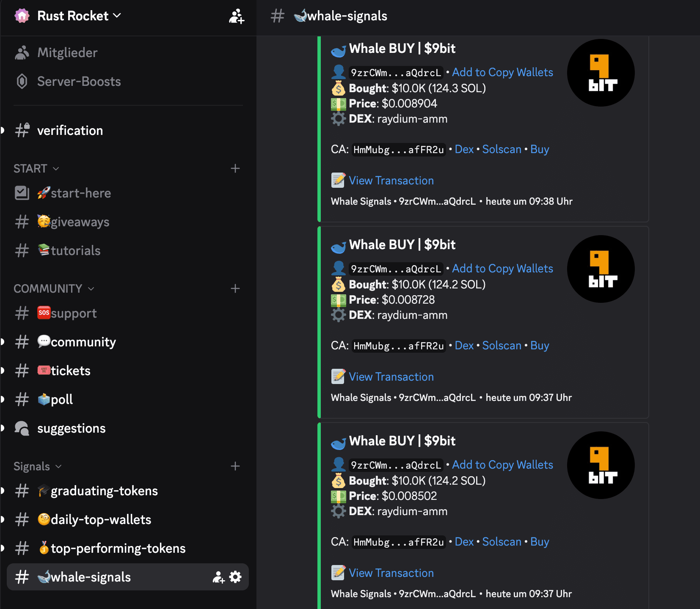Open the support channel
The height and width of the screenshot is (609, 700).
(x=74, y=313)
